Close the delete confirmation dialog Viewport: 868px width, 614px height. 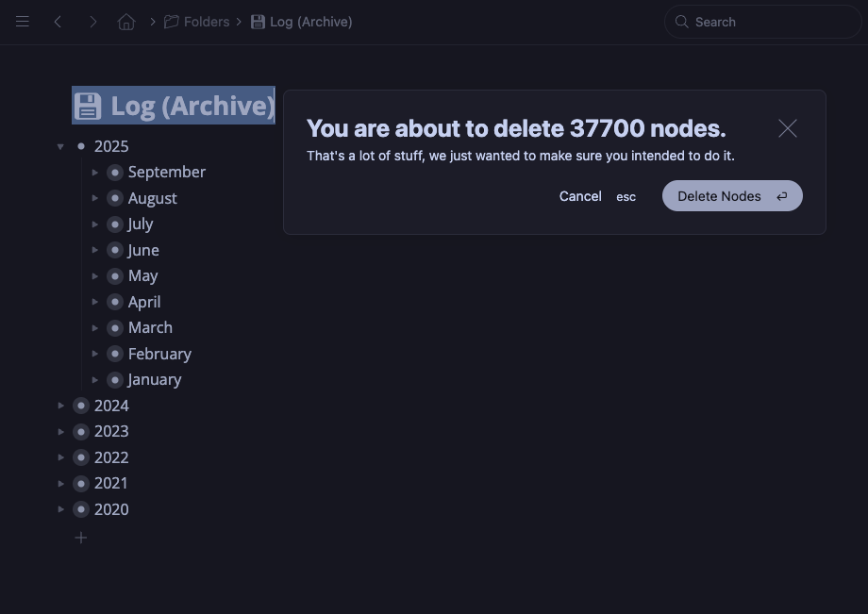tap(788, 128)
